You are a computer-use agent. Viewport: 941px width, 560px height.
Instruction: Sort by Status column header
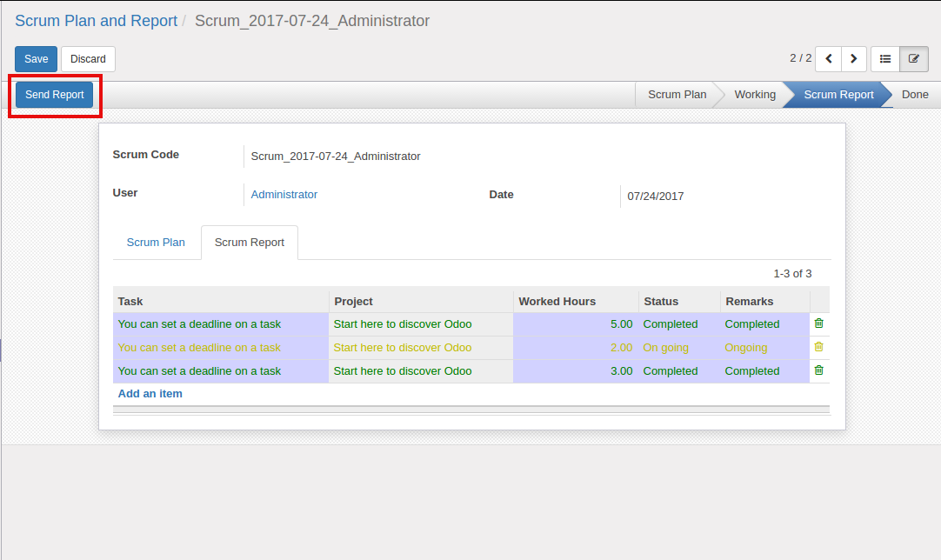pos(679,302)
